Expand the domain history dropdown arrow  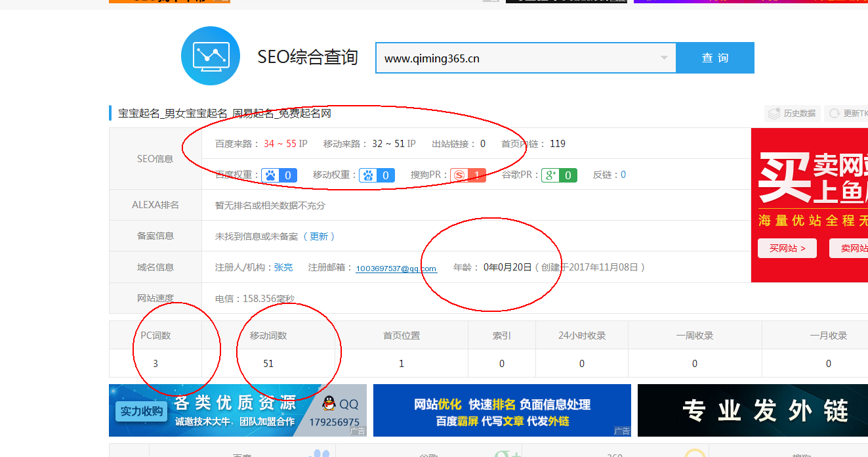point(664,58)
